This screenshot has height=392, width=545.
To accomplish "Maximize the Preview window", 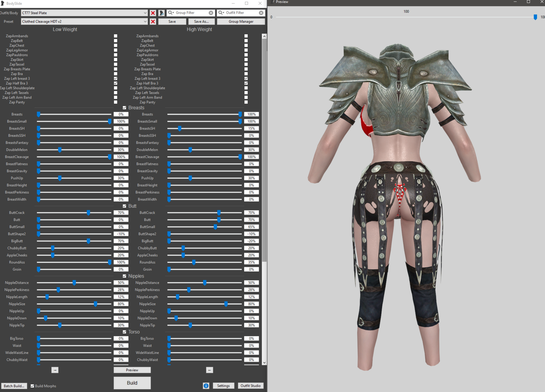I will 528,2.
